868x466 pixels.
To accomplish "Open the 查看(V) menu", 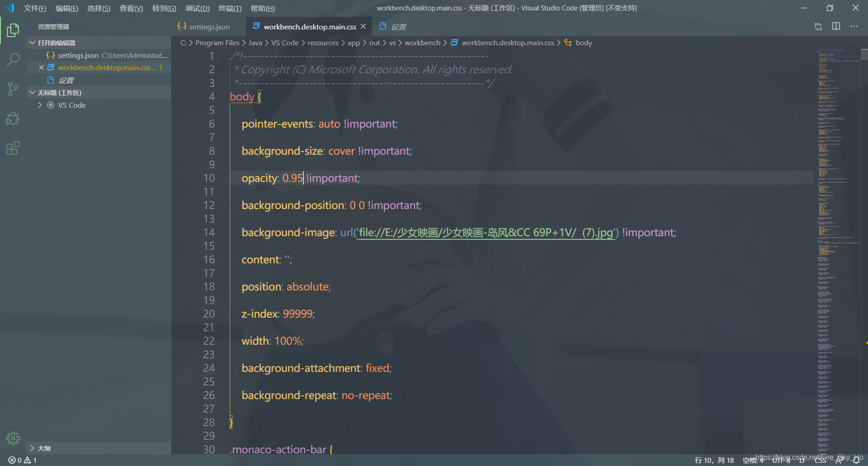I will [x=131, y=8].
